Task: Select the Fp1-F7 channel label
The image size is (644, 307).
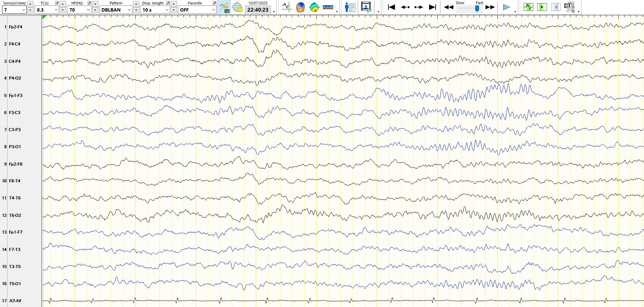Action: 16,232
